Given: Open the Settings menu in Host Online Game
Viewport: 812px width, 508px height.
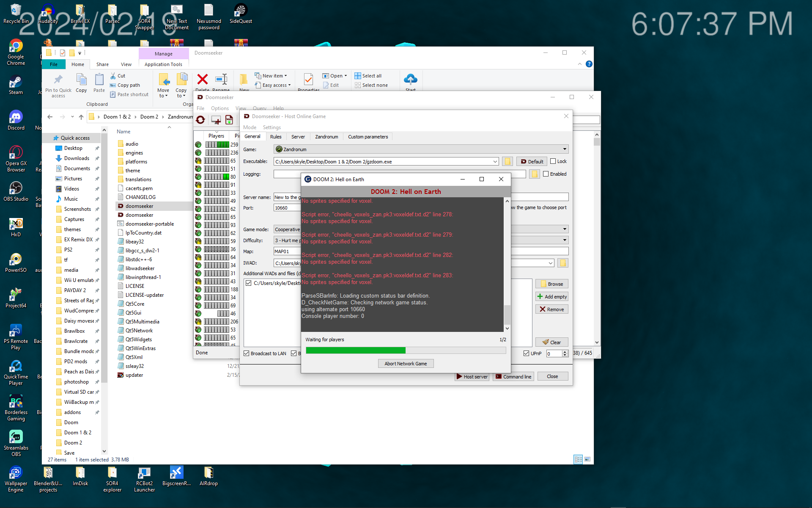Looking at the screenshot, I should click(x=272, y=127).
